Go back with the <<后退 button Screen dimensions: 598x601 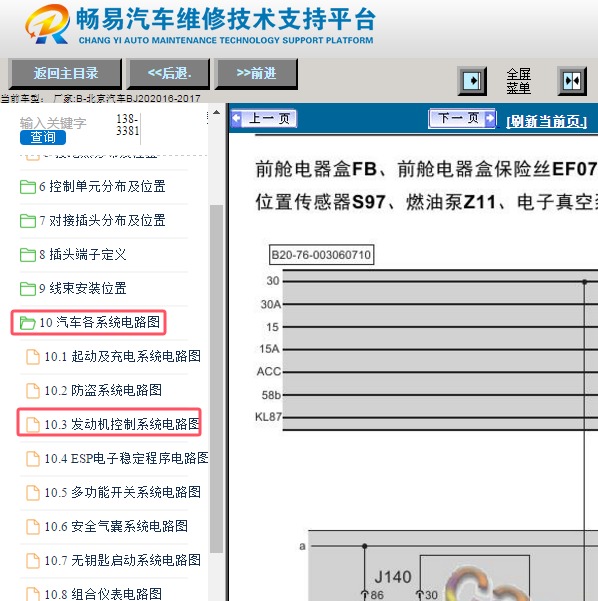[169, 73]
